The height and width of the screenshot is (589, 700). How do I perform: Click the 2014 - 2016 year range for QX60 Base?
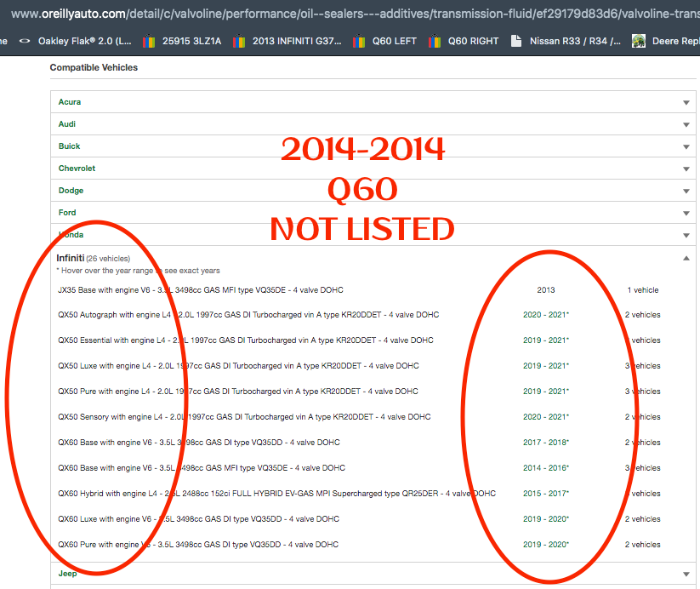545,468
